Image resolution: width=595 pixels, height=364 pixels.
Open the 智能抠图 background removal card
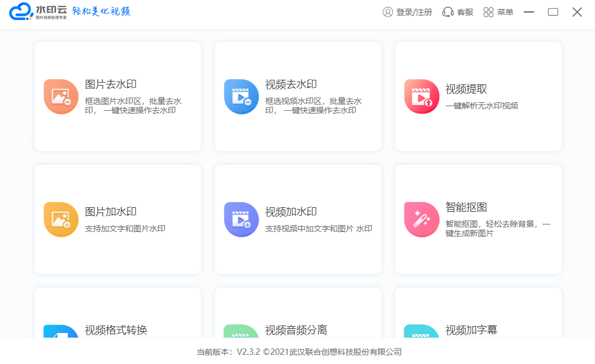coord(478,219)
